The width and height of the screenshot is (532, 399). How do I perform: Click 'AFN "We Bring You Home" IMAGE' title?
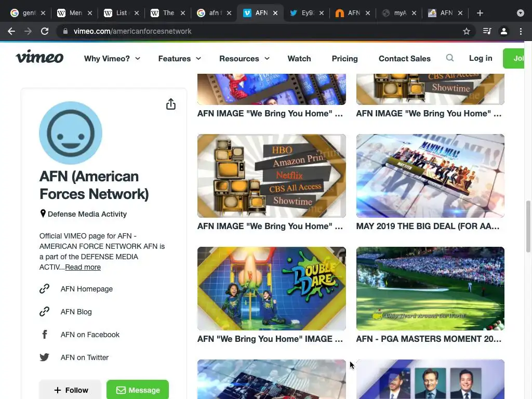click(270, 339)
